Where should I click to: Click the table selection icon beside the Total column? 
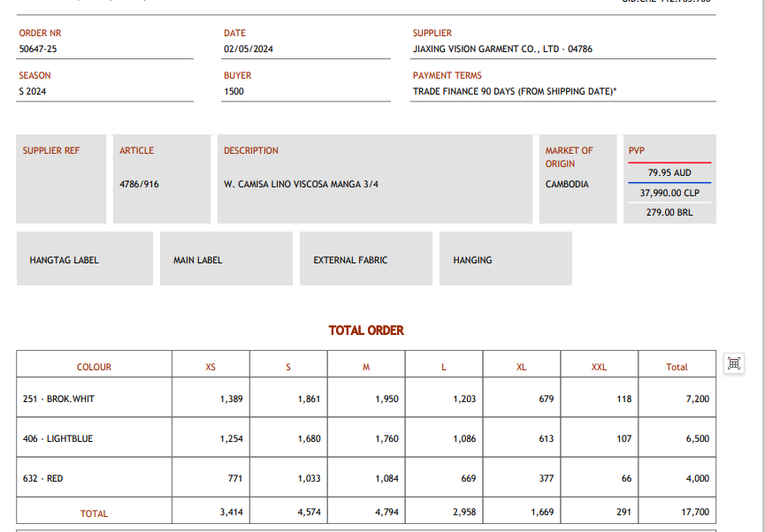tap(733, 363)
